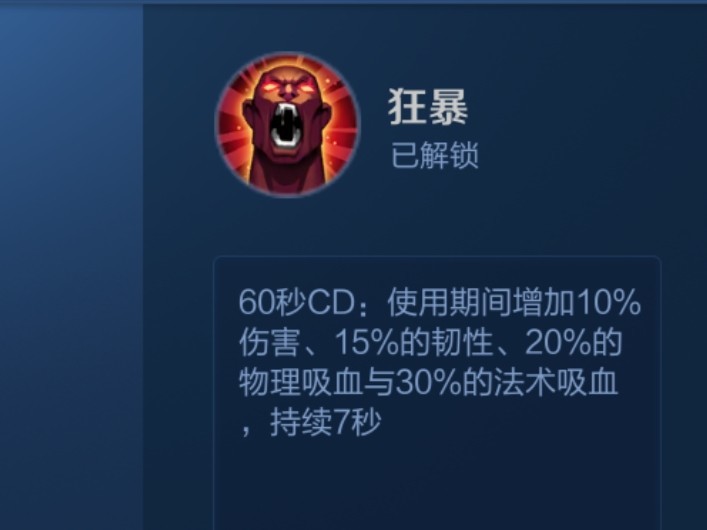Viewport: 707px width, 530px height.
Task: Select the 使用期间增加10% text
Action: tap(514, 302)
